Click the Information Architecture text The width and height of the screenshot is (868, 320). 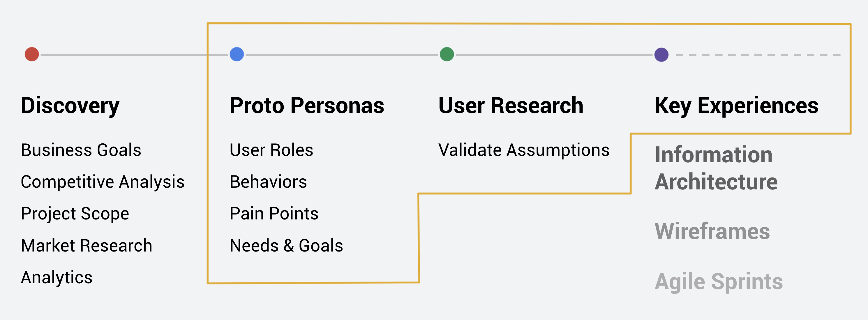[x=716, y=168]
